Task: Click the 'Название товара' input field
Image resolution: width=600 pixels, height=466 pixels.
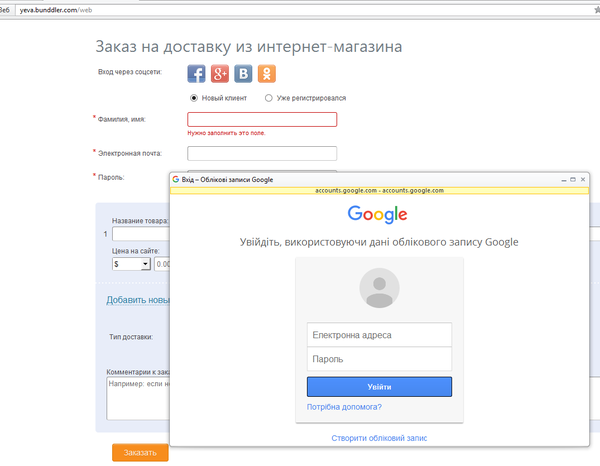Action: 141,234
